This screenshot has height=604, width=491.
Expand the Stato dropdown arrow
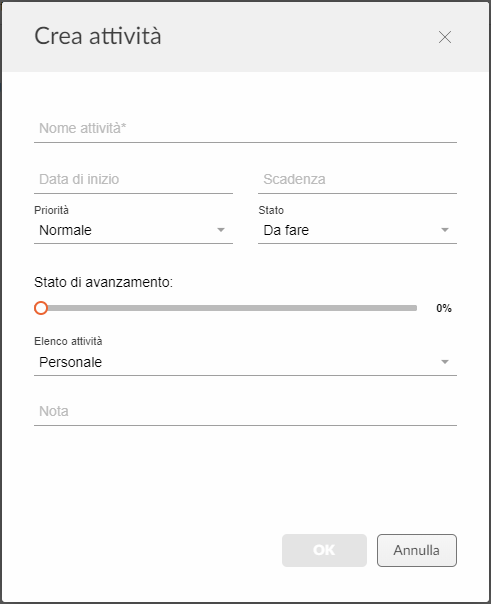(445, 230)
